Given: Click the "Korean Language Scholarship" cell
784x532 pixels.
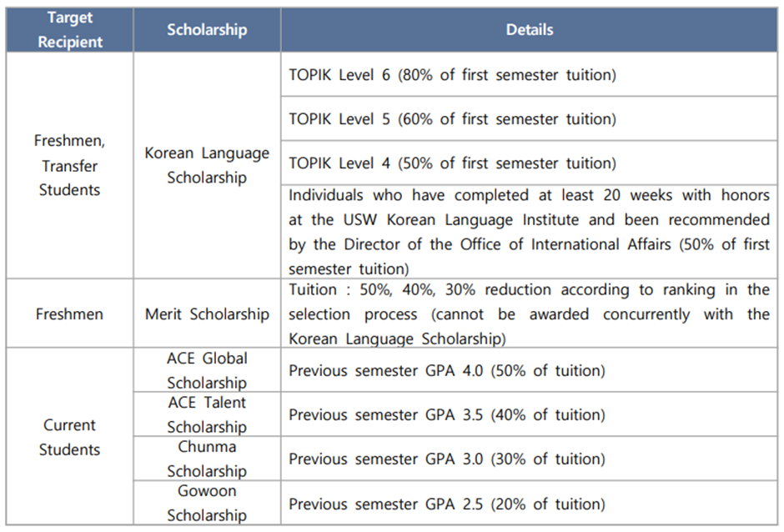Looking at the screenshot, I should [207, 165].
